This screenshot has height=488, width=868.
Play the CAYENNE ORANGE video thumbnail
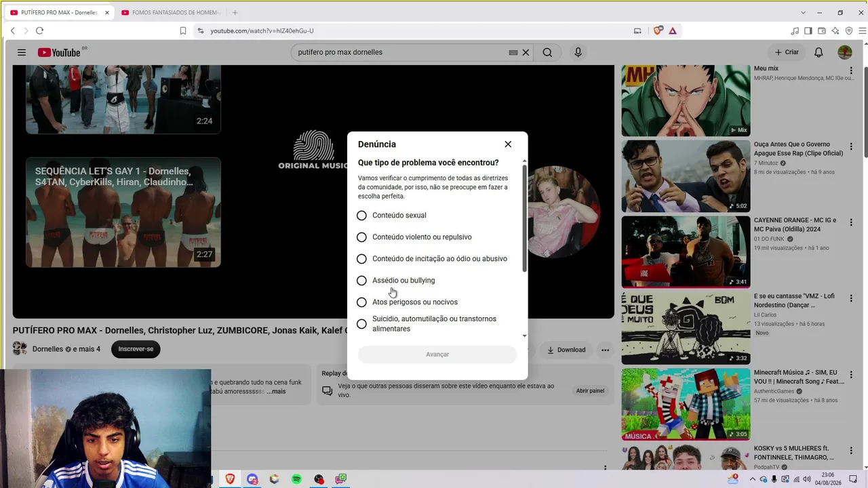click(686, 252)
